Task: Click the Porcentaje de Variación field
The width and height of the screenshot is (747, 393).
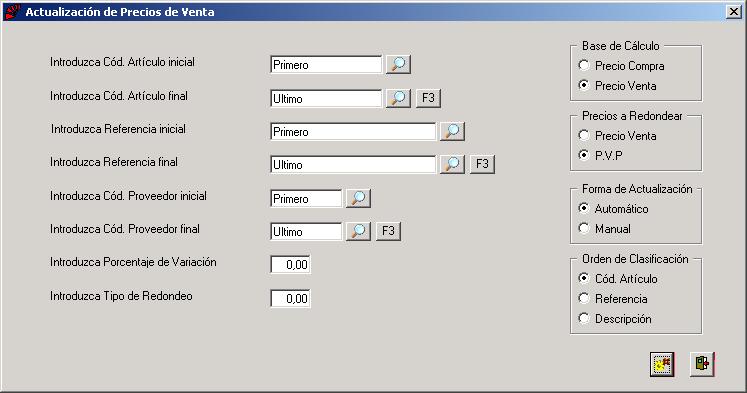Action: pos(291,264)
